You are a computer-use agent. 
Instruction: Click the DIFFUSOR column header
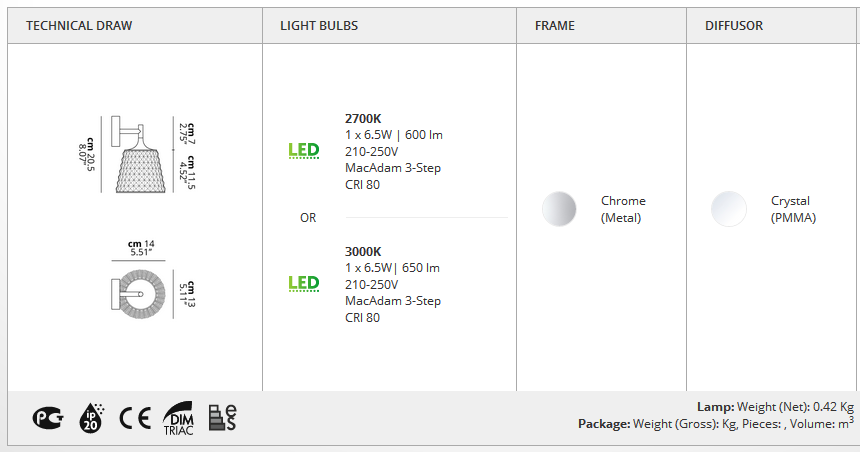[734, 26]
